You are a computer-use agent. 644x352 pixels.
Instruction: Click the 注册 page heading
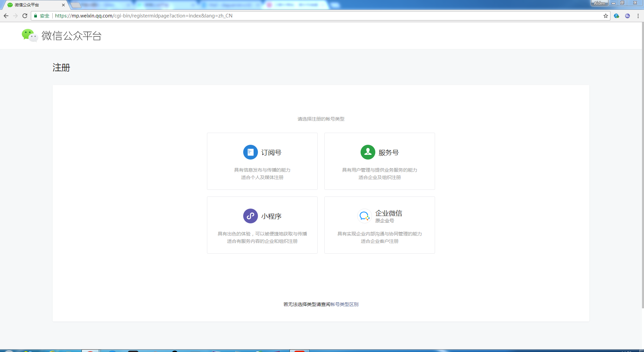tap(61, 68)
